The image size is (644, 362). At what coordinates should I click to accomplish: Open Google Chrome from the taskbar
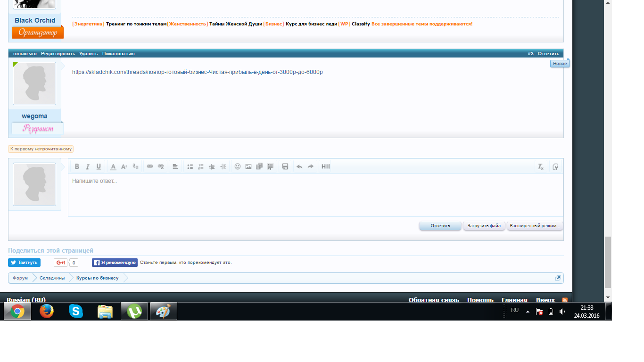click(17, 311)
